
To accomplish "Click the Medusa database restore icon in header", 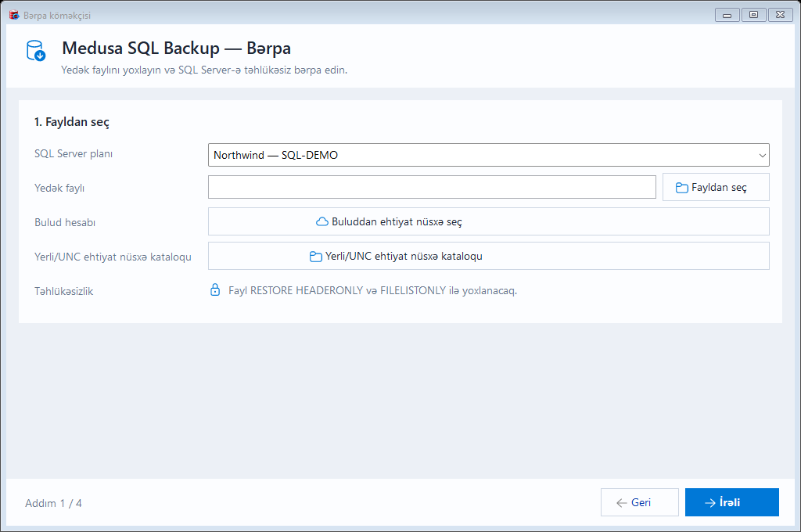I will (36, 51).
